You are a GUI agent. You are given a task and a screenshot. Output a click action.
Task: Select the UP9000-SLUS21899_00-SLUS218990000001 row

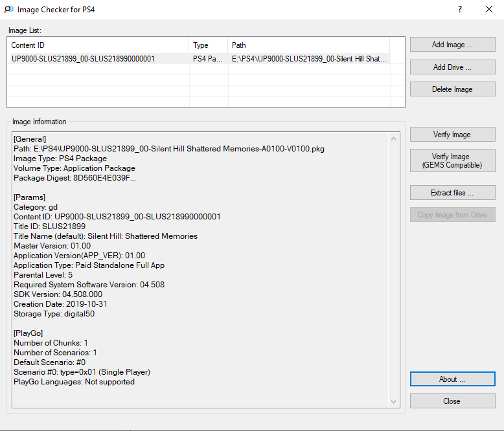(x=199, y=59)
